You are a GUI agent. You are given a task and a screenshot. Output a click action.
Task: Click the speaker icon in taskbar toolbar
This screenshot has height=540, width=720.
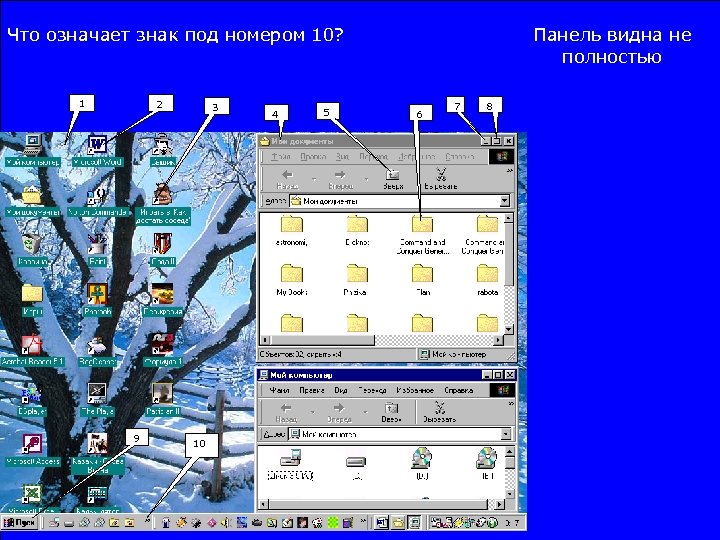225,523
